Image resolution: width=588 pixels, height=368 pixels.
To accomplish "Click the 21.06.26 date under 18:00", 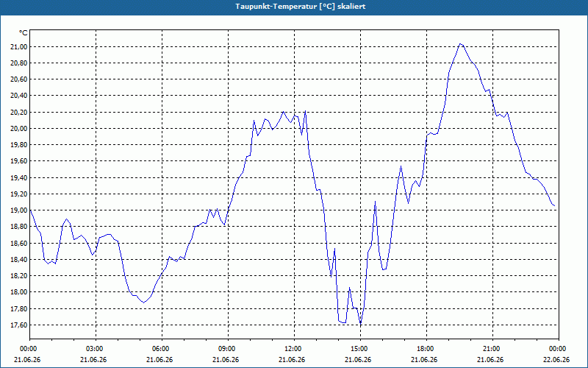I will [x=424, y=360].
